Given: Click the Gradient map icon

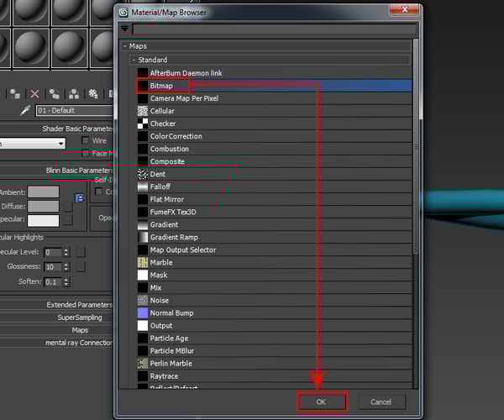Looking at the screenshot, I should 143,224.
